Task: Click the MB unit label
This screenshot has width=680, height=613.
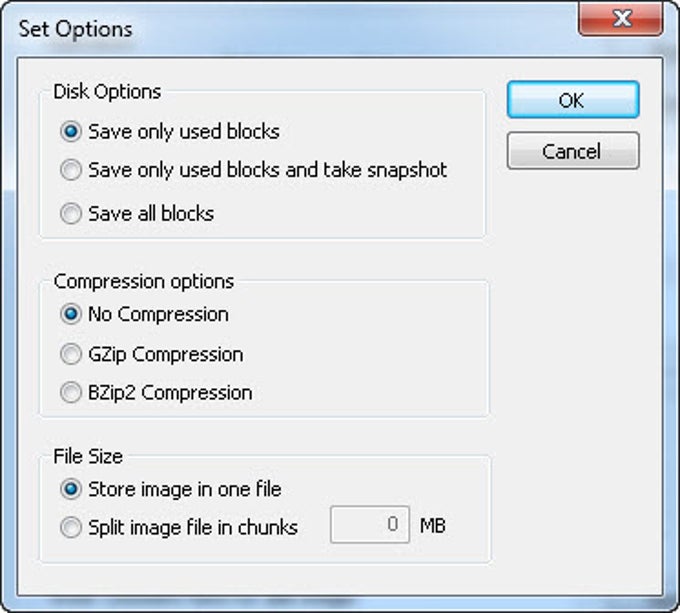Action: pyautogui.click(x=432, y=525)
